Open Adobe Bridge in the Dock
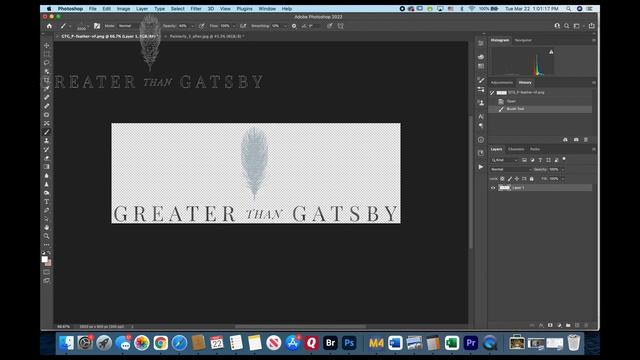 330,343
